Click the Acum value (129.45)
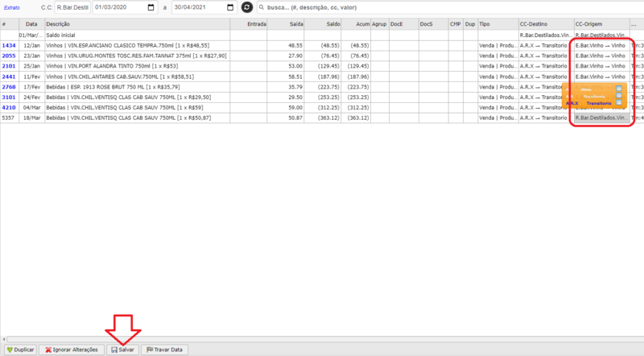 click(358, 66)
